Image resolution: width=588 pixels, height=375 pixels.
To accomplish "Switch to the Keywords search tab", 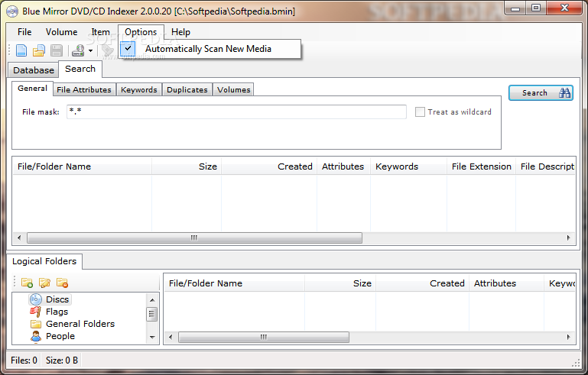I will pos(138,90).
